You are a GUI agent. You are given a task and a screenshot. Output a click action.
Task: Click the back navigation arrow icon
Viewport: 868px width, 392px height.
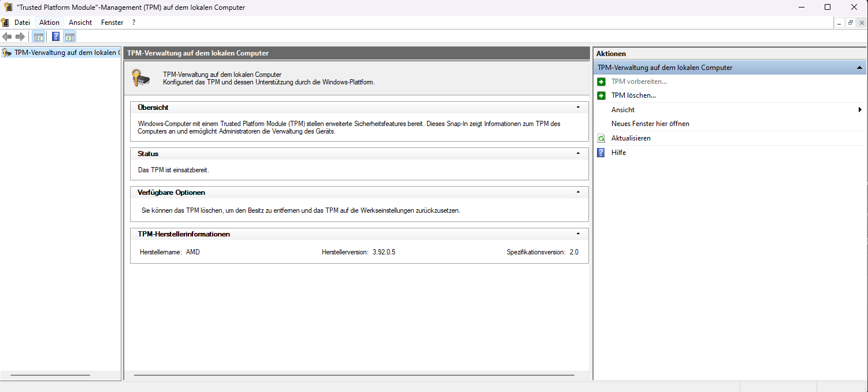click(x=7, y=36)
